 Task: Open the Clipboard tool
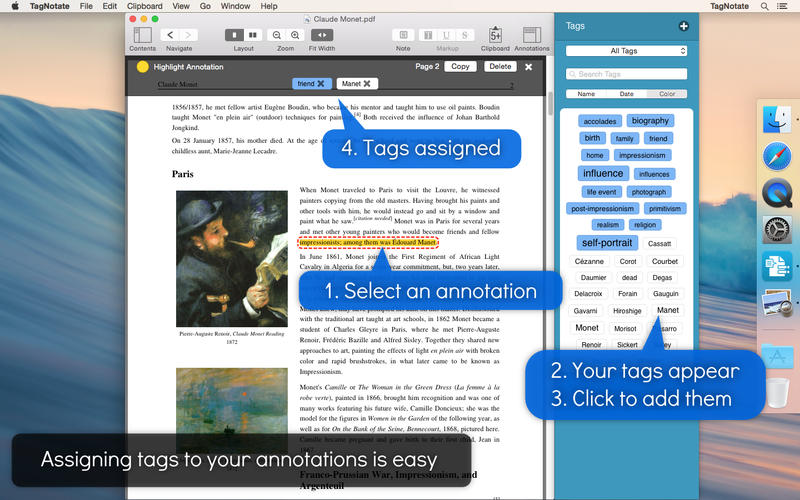(x=495, y=35)
